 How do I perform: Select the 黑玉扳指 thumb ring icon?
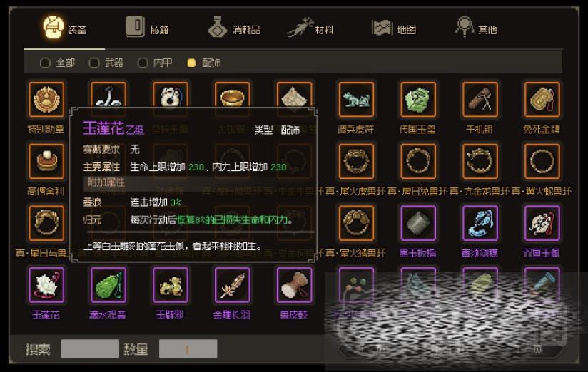(418, 223)
